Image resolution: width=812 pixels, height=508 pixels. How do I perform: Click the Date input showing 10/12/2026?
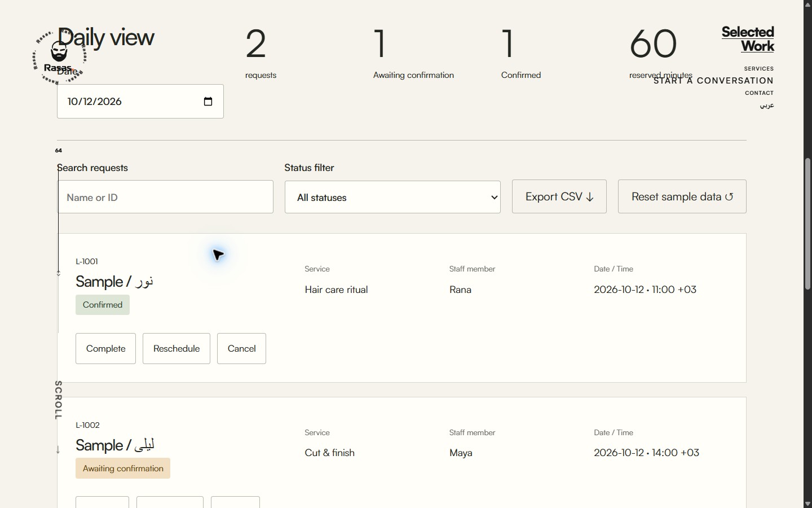pos(140,102)
